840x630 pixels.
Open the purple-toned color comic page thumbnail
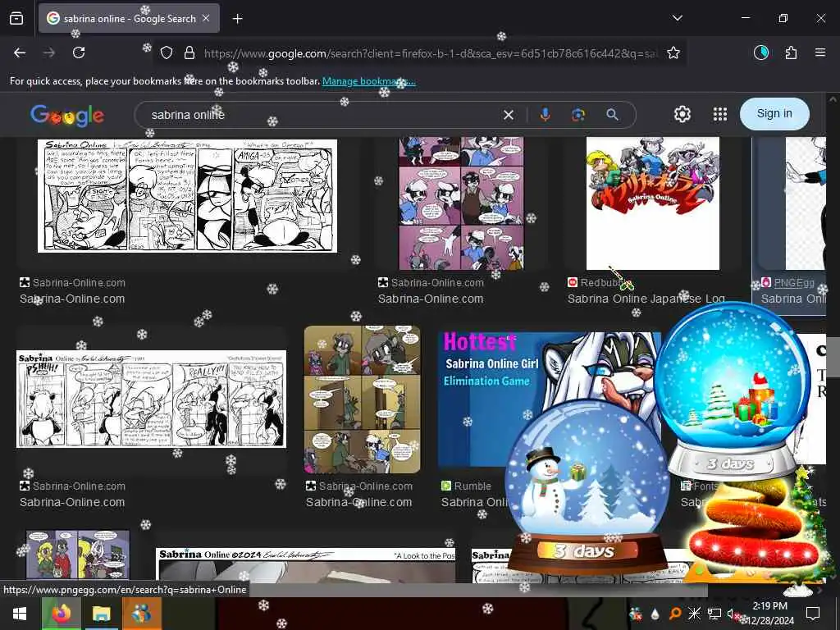coord(461,203)
